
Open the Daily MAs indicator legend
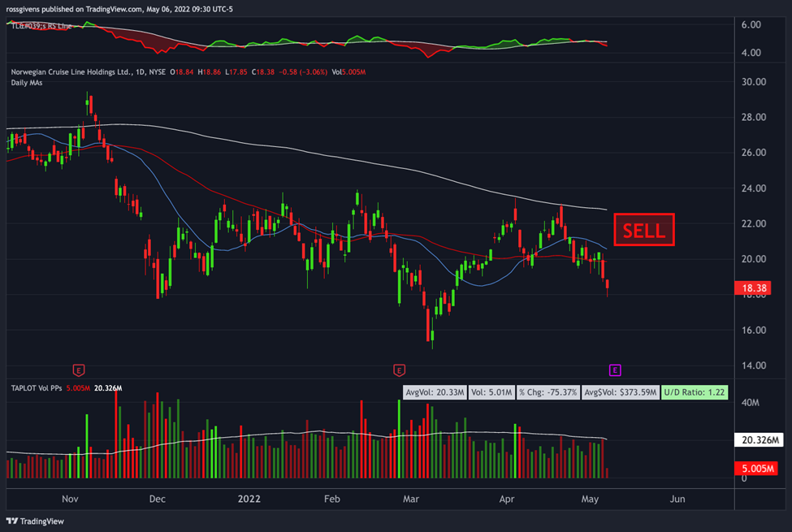tap(27, 82)
